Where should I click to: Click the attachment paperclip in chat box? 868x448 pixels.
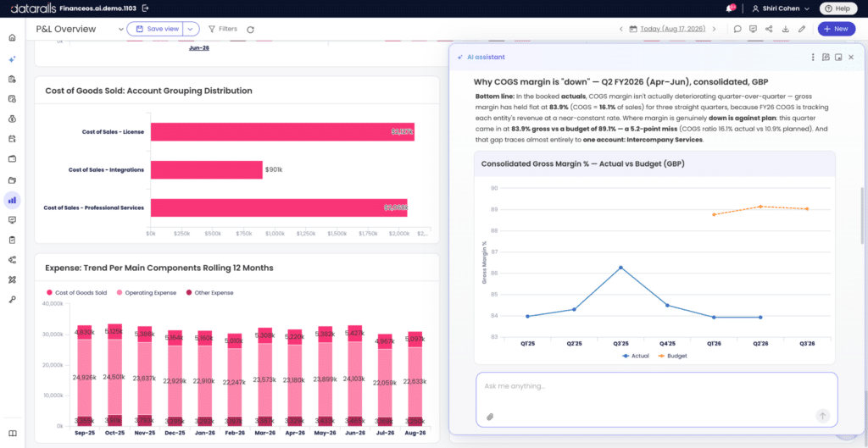click(x=489, y=417)
